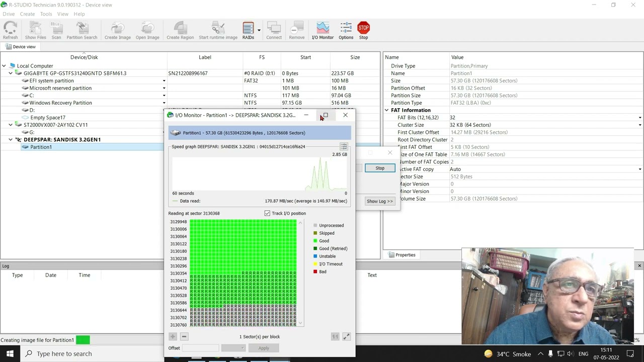Click the Windows search box
Screen dimensions: 644x362
93,354
